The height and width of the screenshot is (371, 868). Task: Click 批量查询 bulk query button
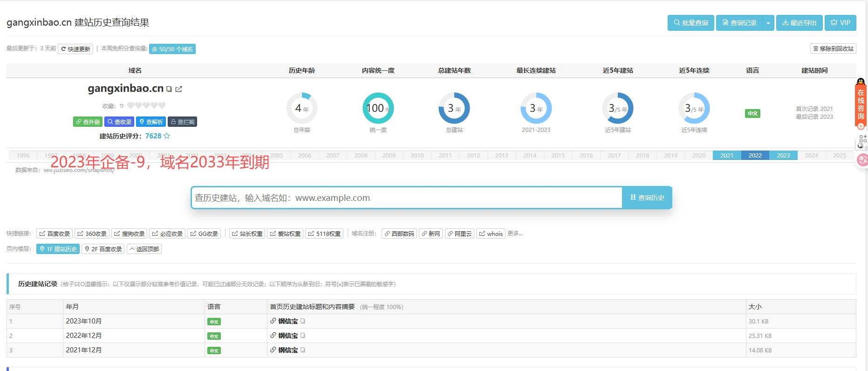pos(690,23)
